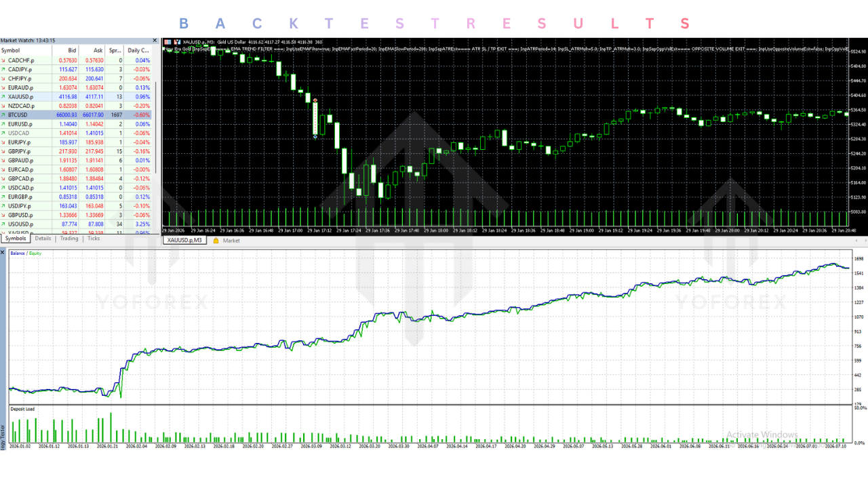The image size is (868, 488).
Task: Click the Equity legend label
Action: [35, 253]
